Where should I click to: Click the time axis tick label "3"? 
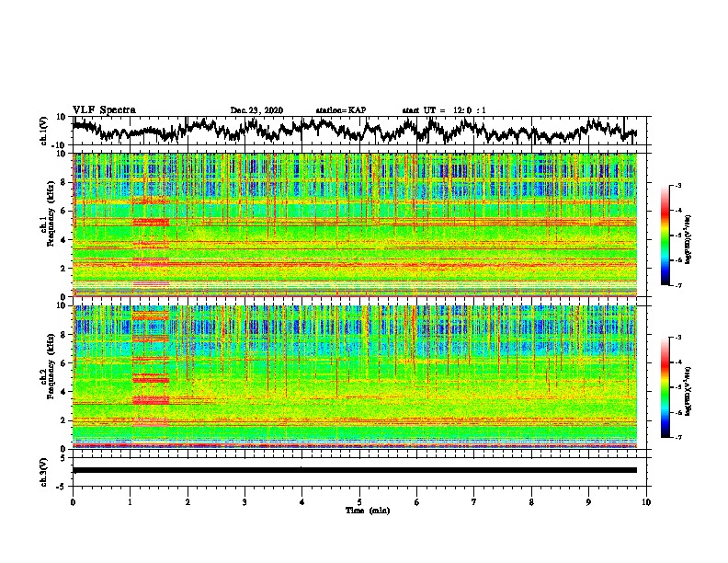click(x=245, y=502)
